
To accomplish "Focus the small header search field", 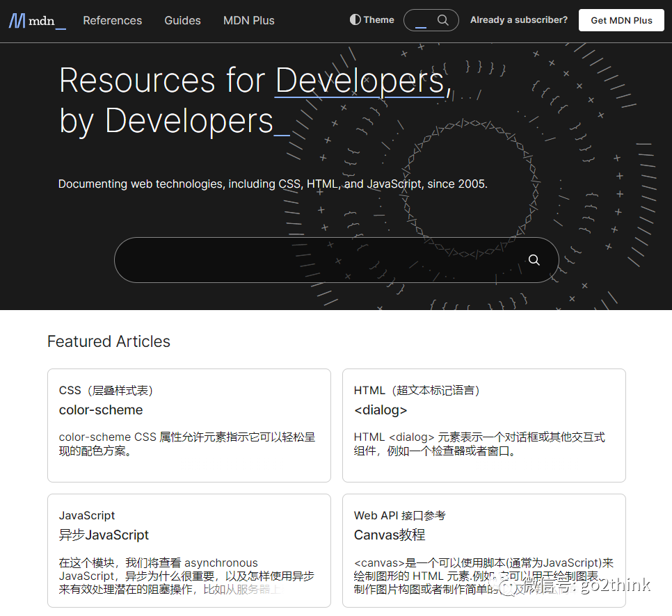I will click(431, 20).
